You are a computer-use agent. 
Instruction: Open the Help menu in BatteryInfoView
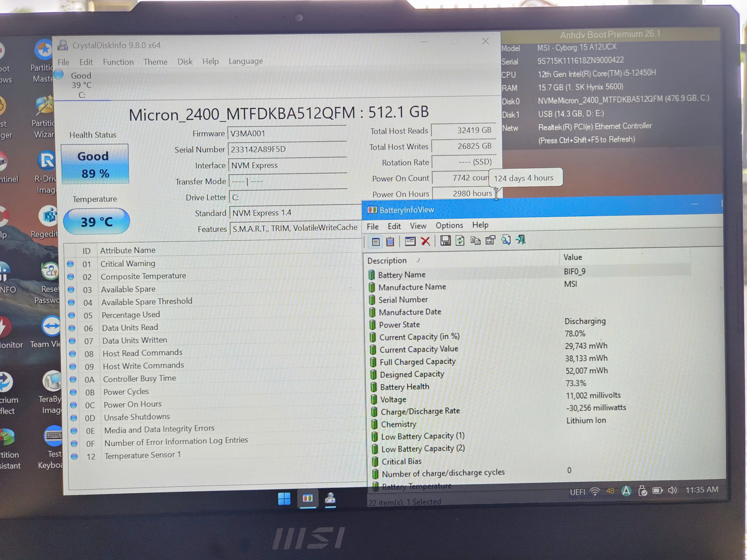tap(480, 225)
